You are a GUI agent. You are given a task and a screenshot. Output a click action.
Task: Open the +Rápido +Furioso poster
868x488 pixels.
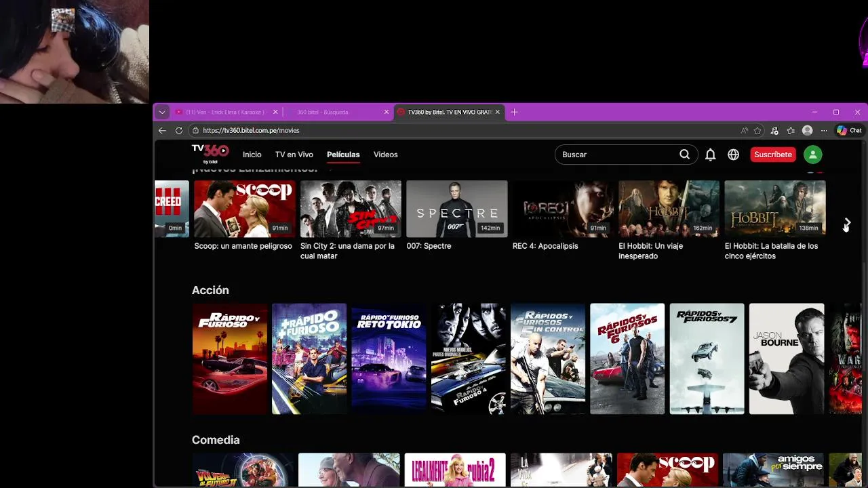point(309,359)
